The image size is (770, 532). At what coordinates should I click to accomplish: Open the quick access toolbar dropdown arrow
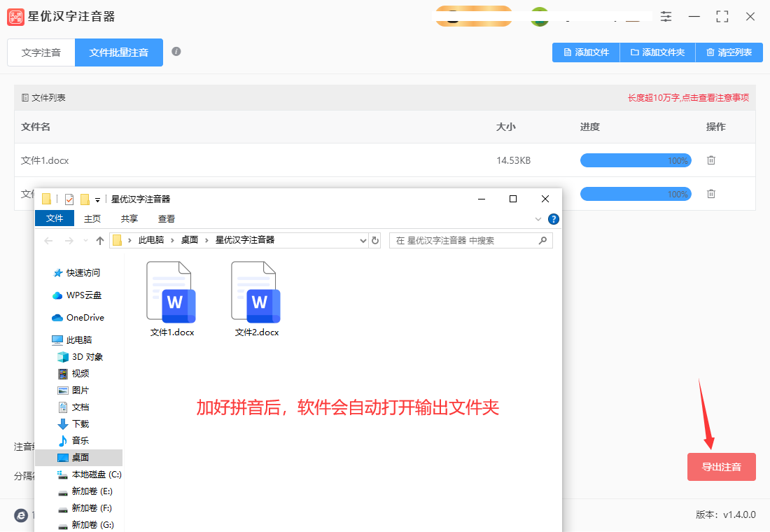[x=98, y=200]
